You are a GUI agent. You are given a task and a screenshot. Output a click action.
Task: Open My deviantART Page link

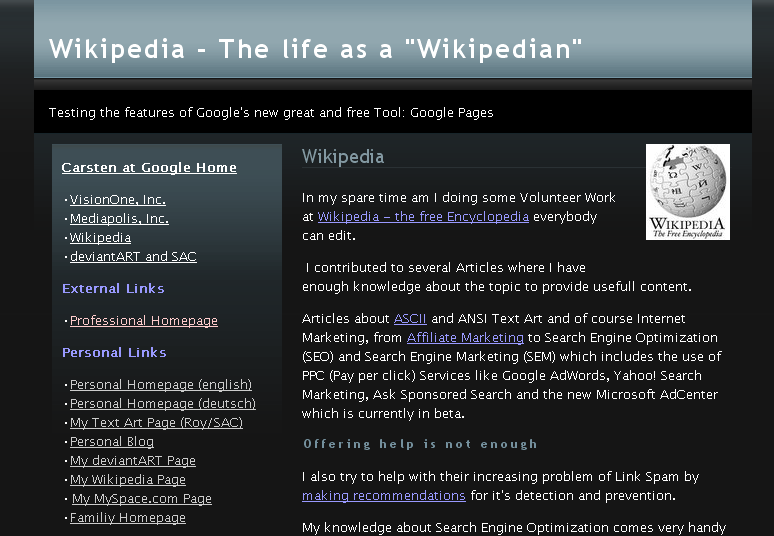click(133, 460)
